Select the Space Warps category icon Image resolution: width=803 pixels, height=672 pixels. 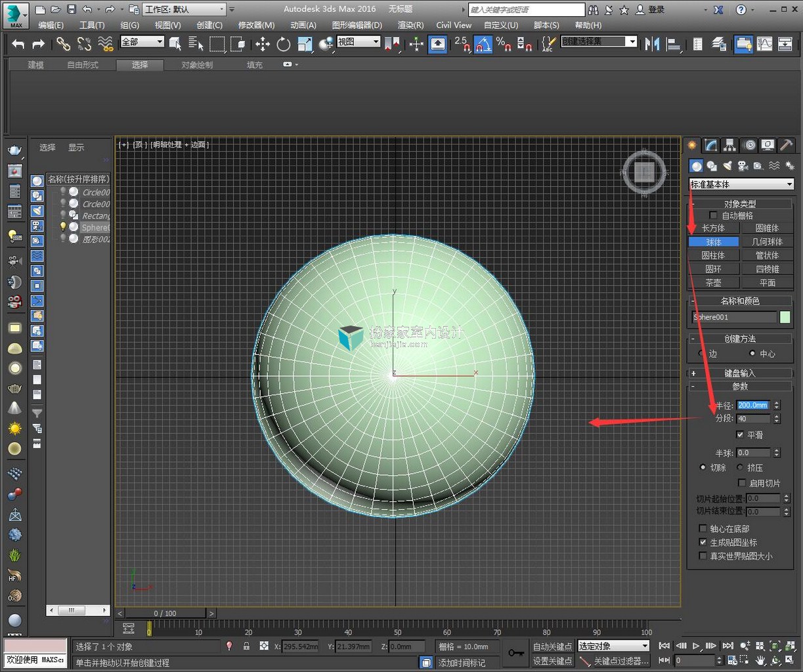pyautogui.click(x=774, y=166)
